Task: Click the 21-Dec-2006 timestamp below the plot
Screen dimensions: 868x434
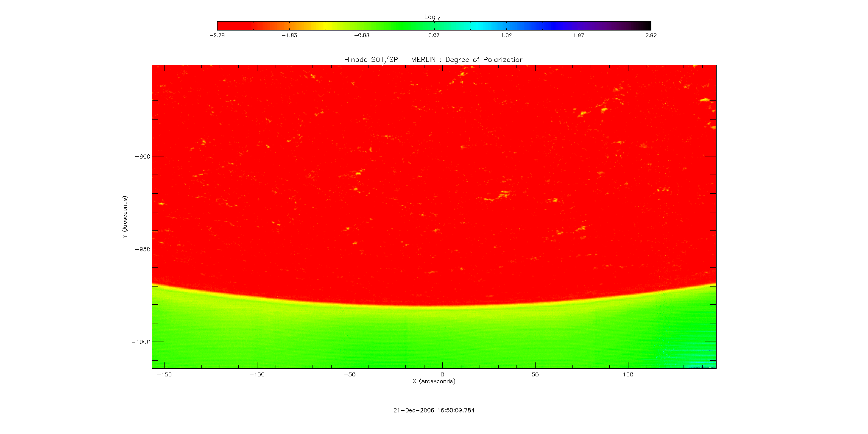Action: tap(434, 410)
